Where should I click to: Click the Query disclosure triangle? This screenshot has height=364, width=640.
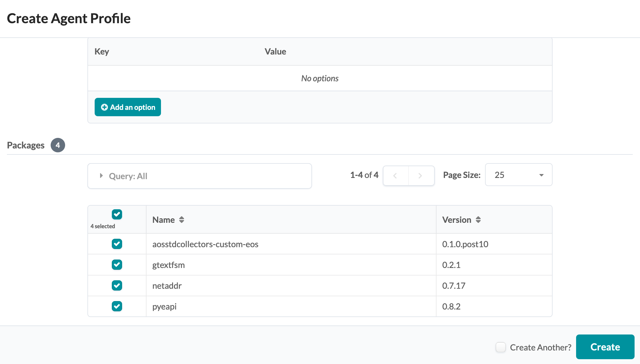tap(101, 176)
